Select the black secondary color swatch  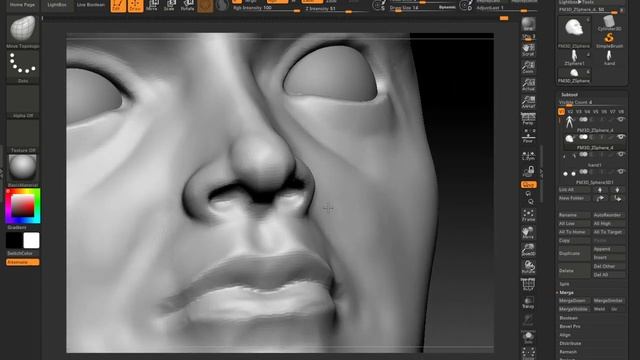point(14,240)
